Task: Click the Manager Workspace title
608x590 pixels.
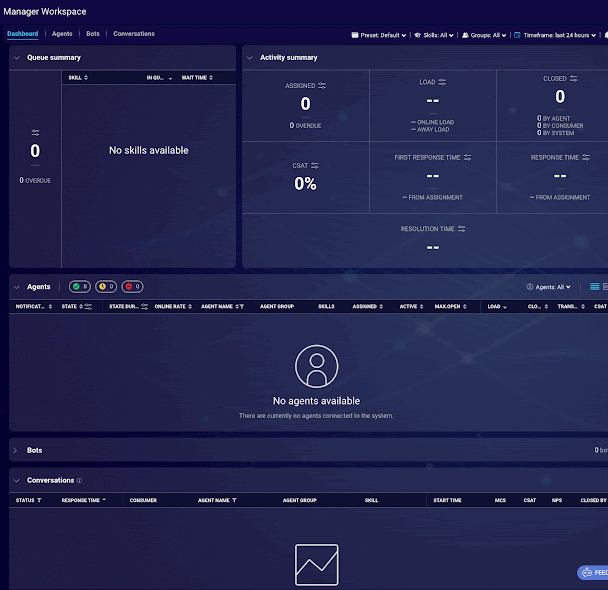Action: click(x=45, y=12)
